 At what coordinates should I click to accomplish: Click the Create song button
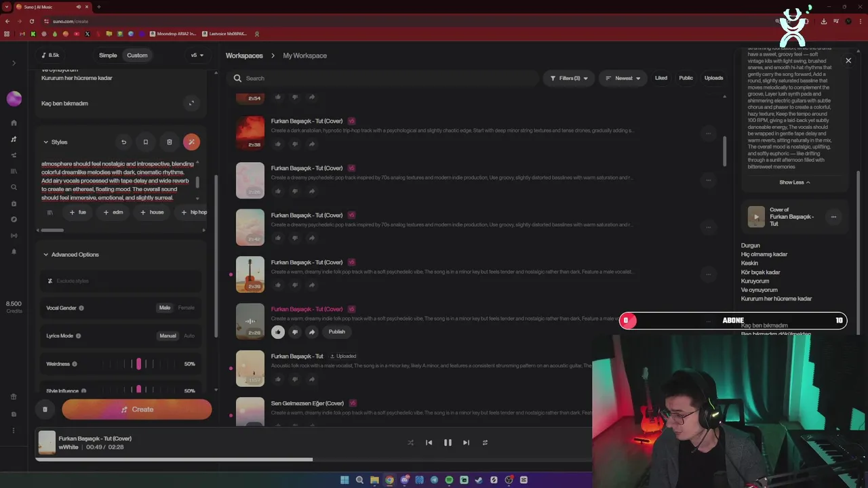(x=137, y=409)
